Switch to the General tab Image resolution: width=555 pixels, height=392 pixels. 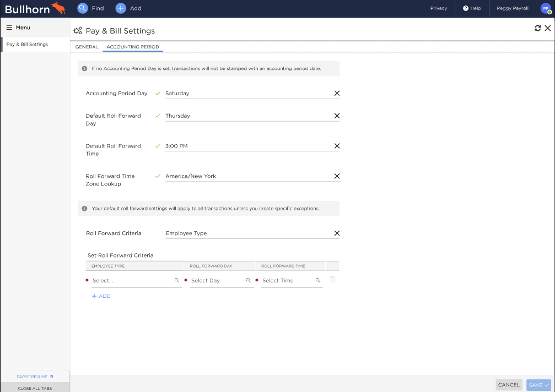(87, 47)
